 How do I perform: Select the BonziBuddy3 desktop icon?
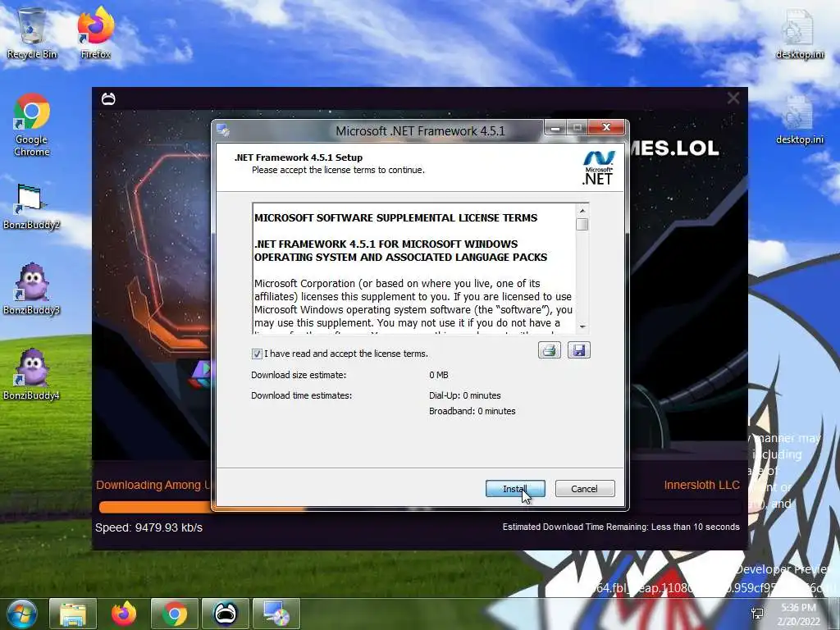[32, 290]
